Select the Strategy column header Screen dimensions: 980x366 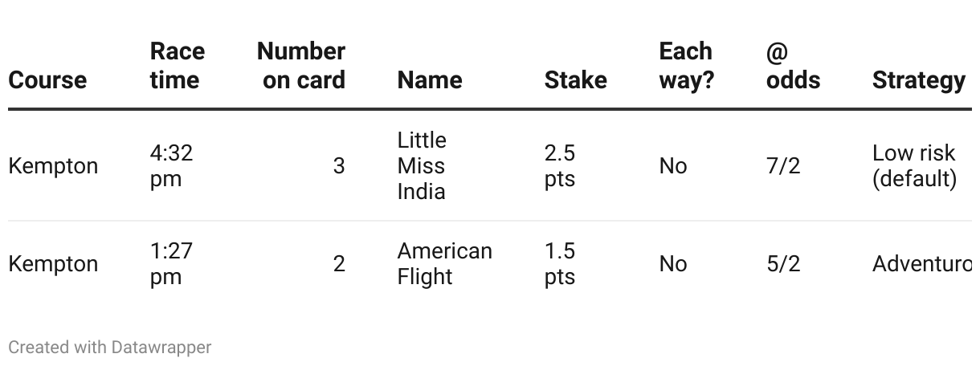click(x=919, y=79)
